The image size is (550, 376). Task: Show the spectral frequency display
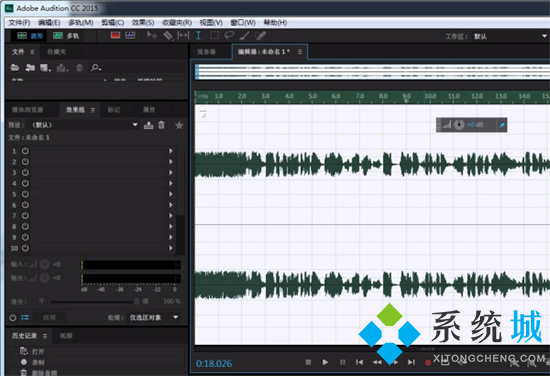point(115,35)
